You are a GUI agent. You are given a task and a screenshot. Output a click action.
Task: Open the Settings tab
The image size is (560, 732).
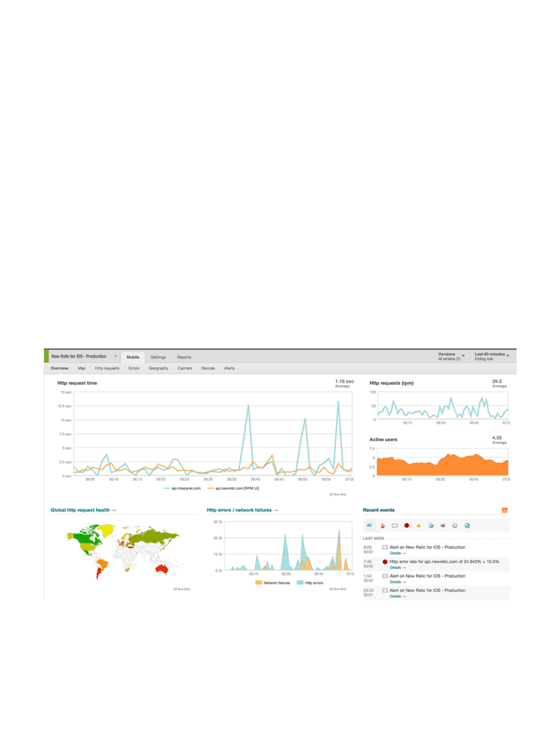tap(158, 357)
